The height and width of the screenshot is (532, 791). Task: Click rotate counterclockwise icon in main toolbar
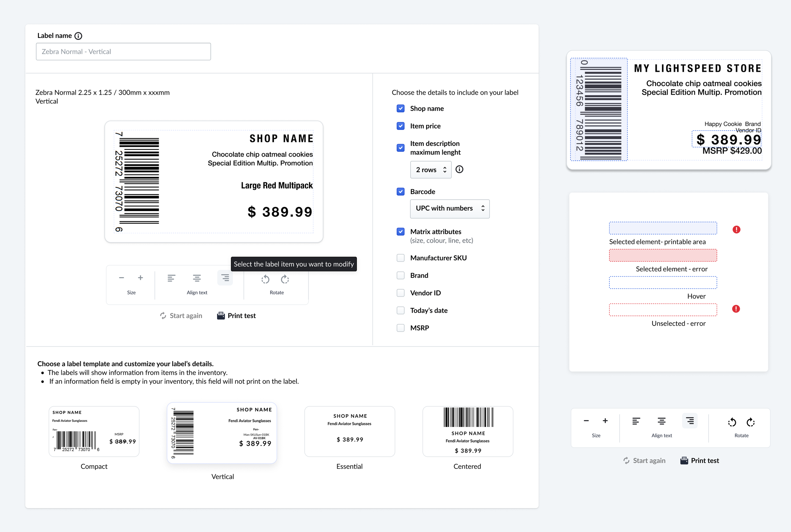tap(265, 279)
